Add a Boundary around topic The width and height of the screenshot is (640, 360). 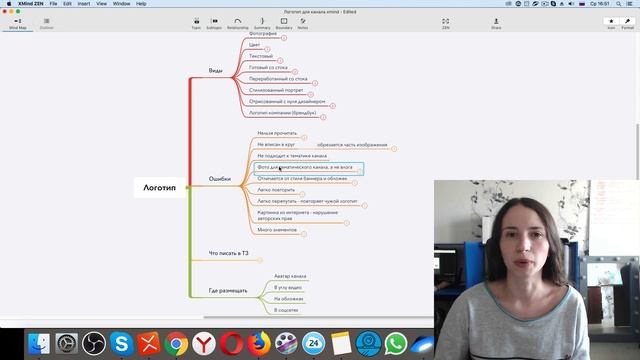click(x=284, y=24)
